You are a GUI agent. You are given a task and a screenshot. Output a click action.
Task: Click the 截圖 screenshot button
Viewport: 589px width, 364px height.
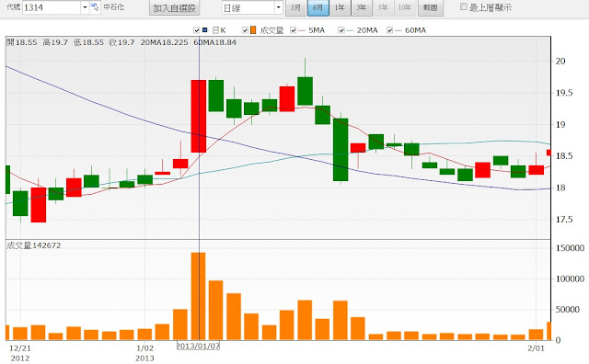click(431, 8)
